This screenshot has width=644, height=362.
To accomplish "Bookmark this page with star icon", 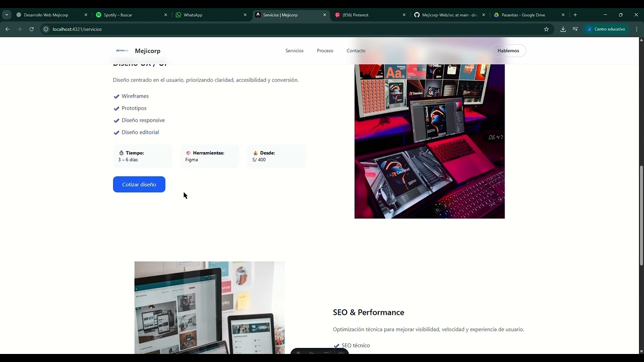I will point(546,29).
